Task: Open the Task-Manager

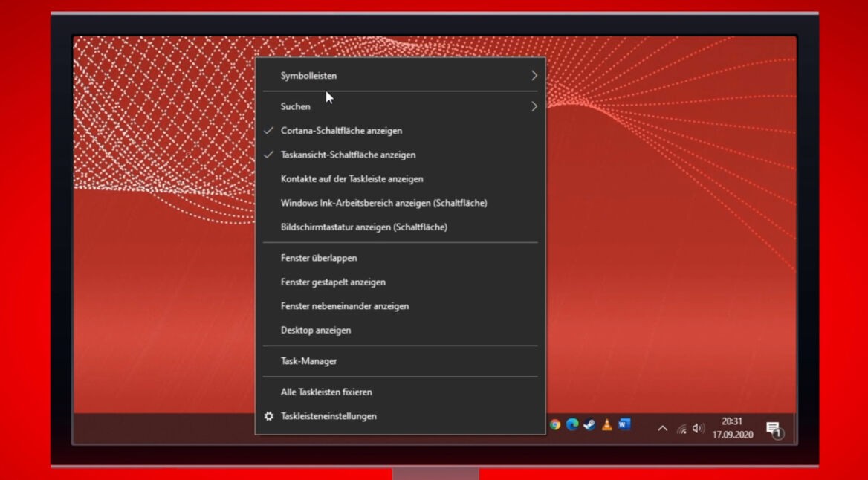Action: pyautogui.click(x=310, y=361)
